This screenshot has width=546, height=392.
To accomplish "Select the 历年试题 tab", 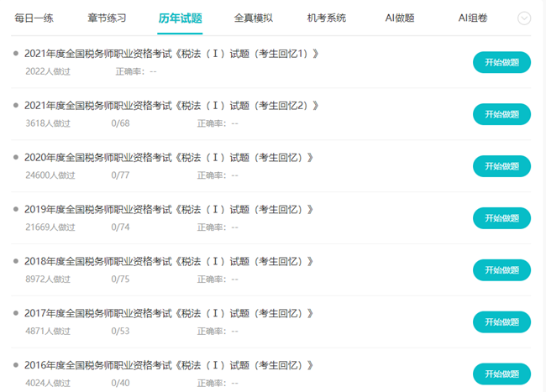I will coord(180,18).
